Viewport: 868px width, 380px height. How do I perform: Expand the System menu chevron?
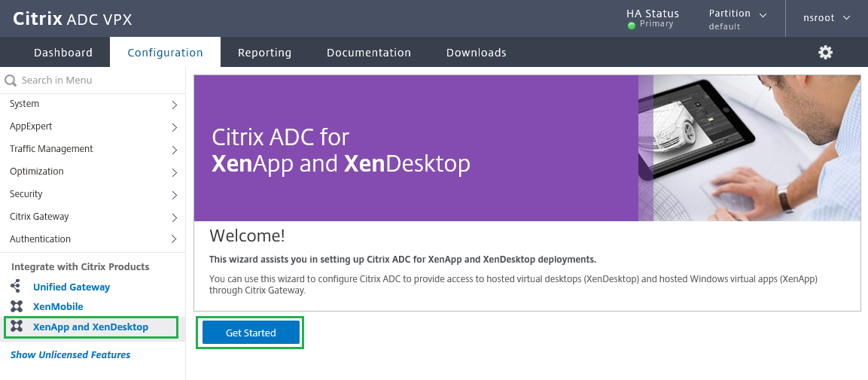174,105
